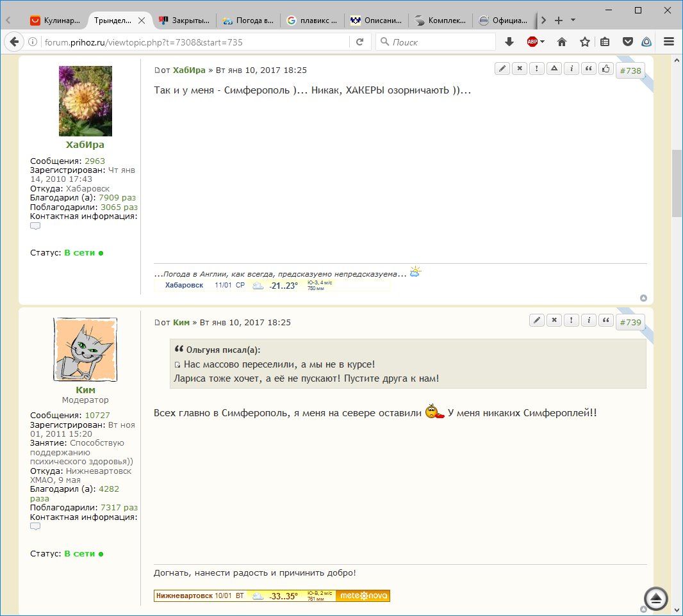Open the #739 post permalink
The width and height of the screenshot is (683, 616).
point(630,323)
